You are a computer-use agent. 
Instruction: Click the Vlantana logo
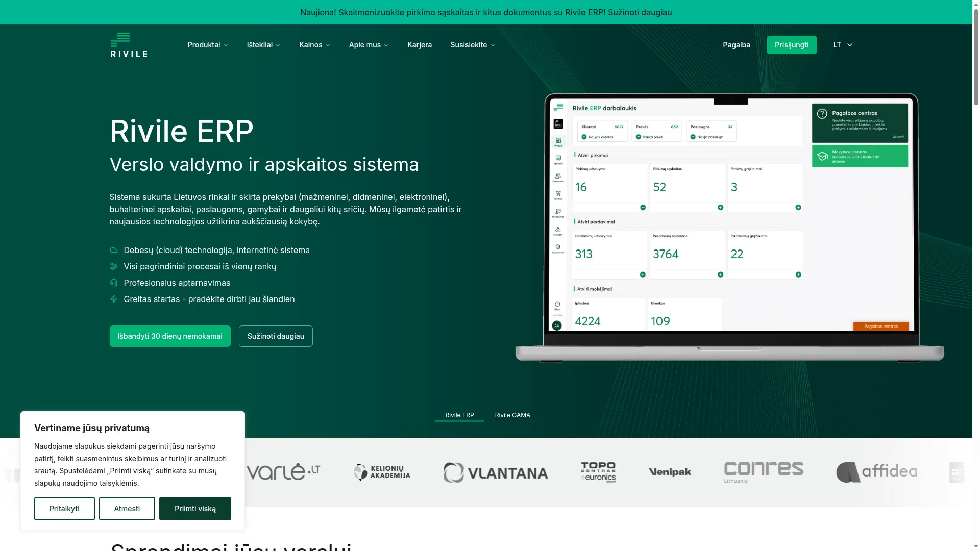tap(496, 472)
